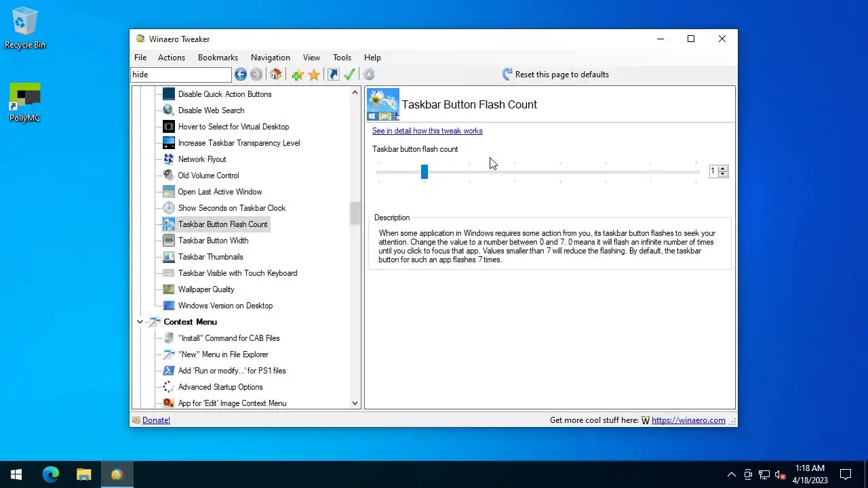The image size is (868, 488).
Task: Select Taskbar Visible with Touch Keyboard
Action: (x=237, y=273)
